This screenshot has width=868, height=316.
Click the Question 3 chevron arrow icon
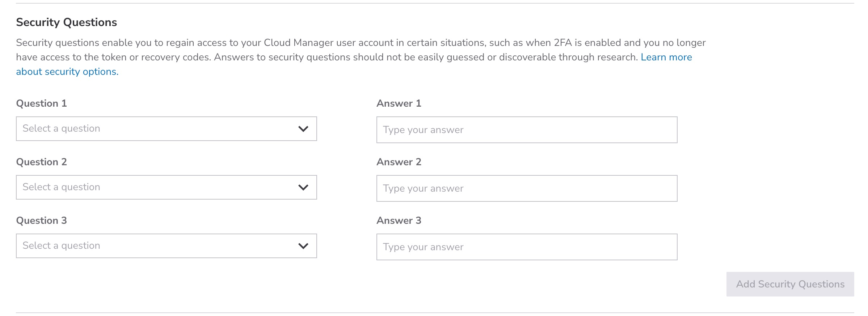[x=303, y=246]
